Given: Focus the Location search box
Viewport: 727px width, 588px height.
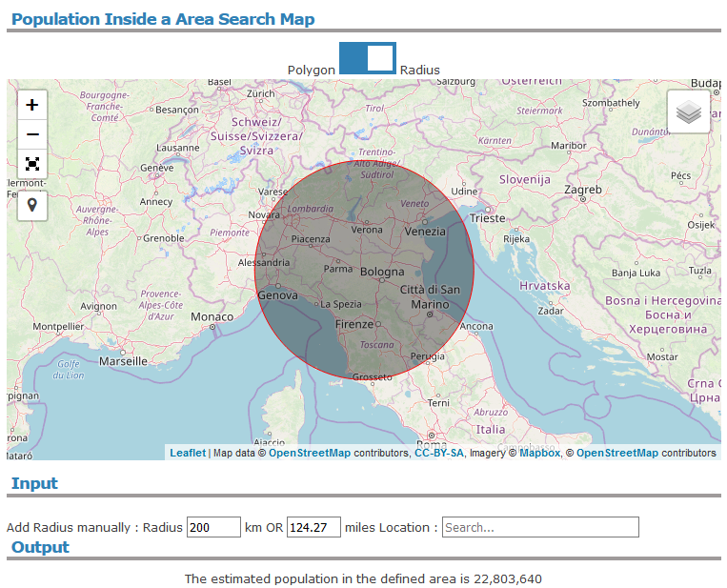Looking at the screenshot, I should [539, 527].
